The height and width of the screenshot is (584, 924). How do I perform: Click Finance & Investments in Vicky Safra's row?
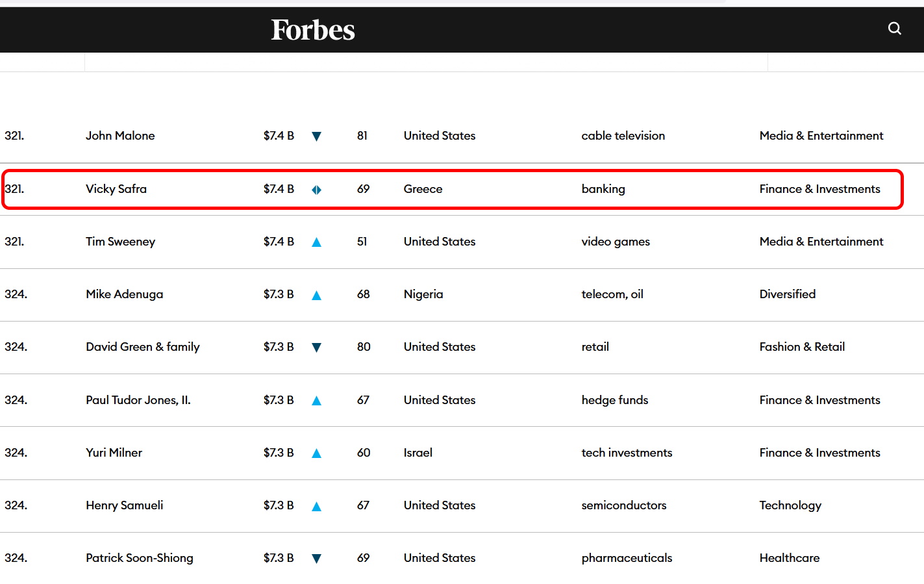pyautogui.click(x=820, y=189)
